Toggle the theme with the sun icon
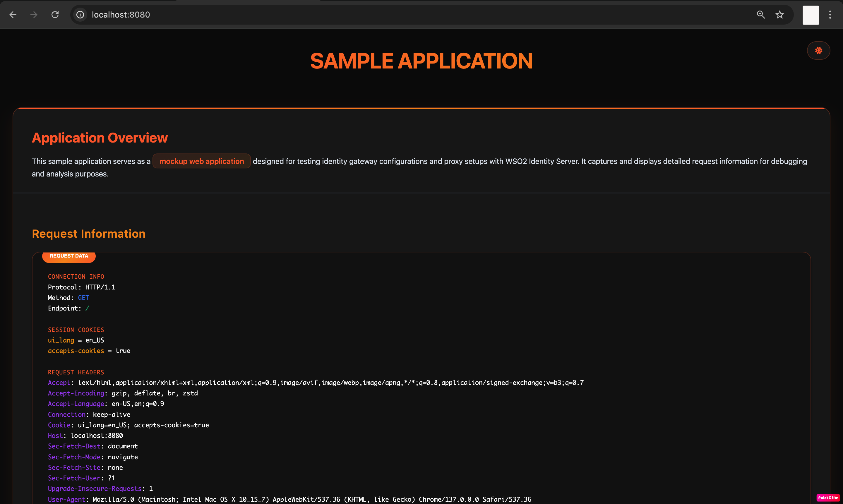This screenshot has width=843, height=504. point(818,51)
